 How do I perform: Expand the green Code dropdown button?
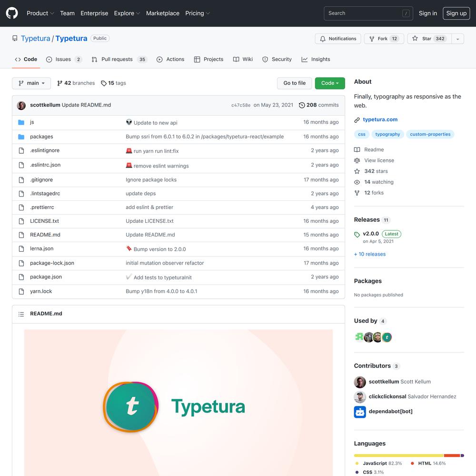(330, 83)
